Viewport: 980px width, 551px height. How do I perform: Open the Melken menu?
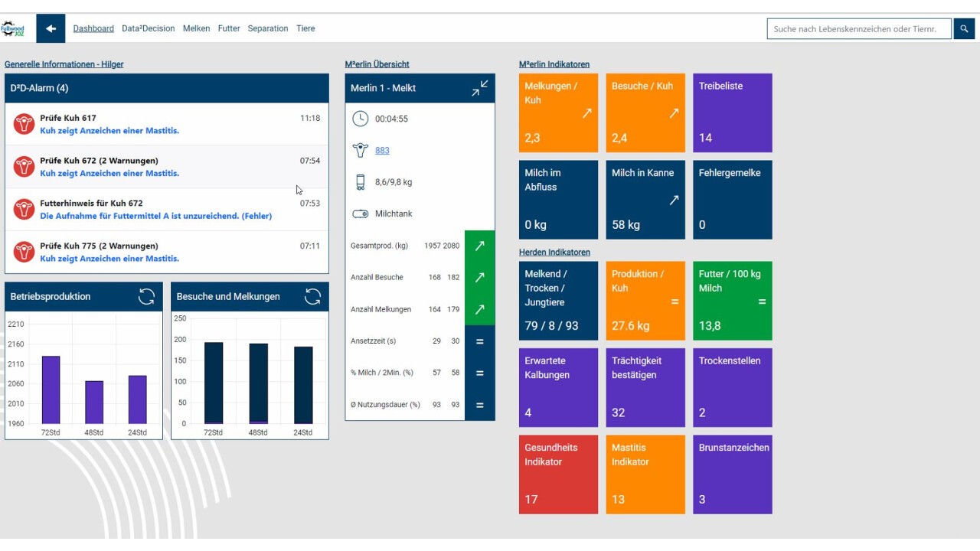196,28
